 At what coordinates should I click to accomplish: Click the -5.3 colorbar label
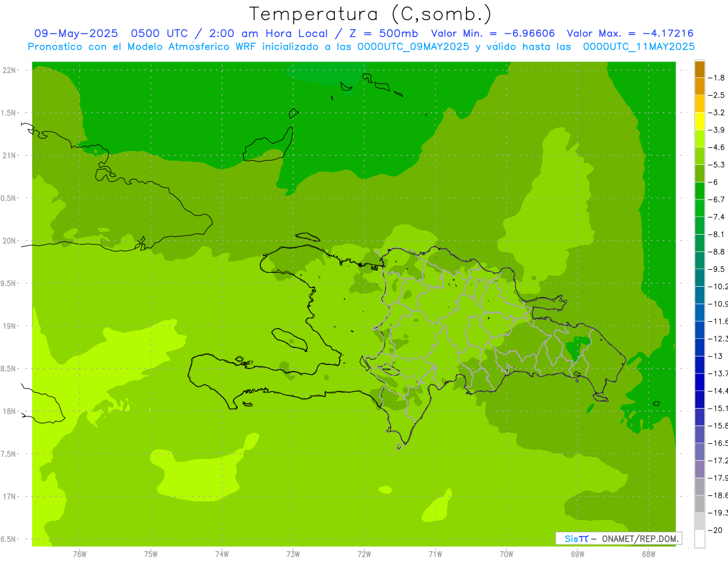point(717,165)
